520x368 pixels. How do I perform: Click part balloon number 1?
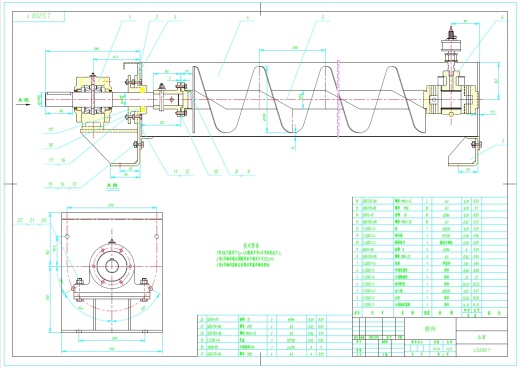130,17
